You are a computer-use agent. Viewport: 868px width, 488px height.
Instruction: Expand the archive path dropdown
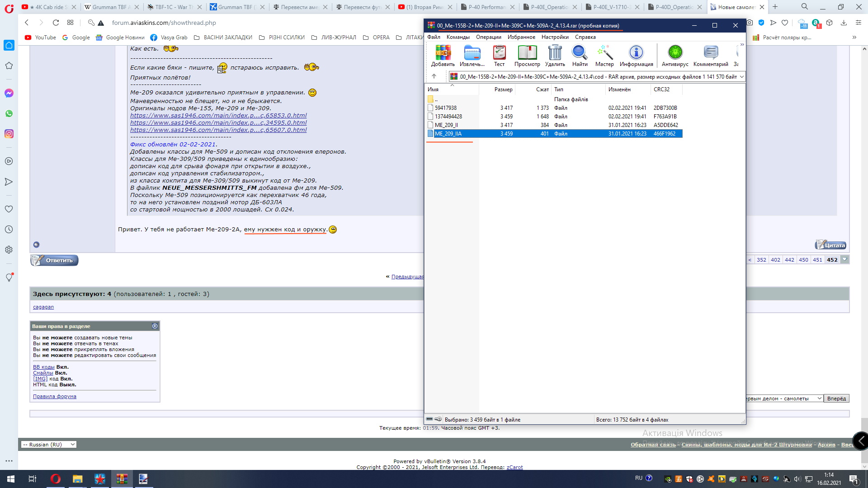pyautogui.click(x=741, y=77)
